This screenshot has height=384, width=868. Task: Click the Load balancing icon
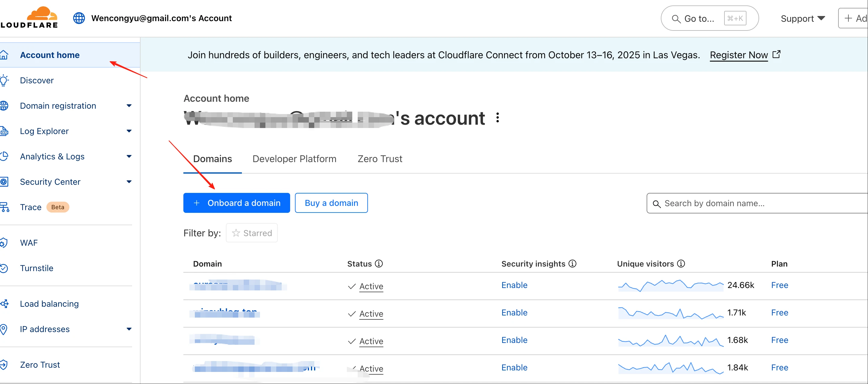5,304
